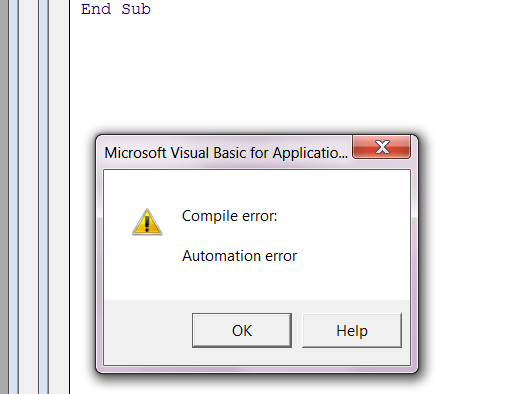Open Help for the Automation error

(352, 330)
